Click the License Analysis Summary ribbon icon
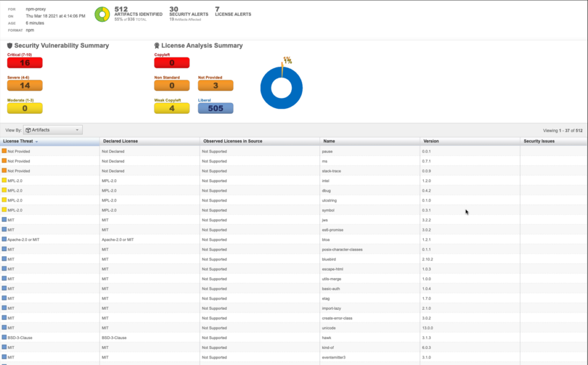588x365 pixels. coord(156,45)
